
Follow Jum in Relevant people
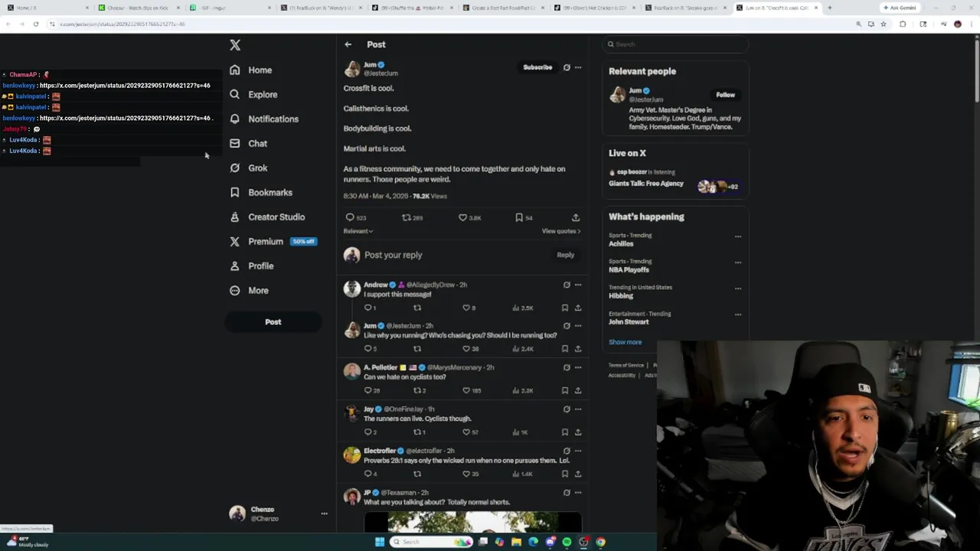click(x=725, y=95)
